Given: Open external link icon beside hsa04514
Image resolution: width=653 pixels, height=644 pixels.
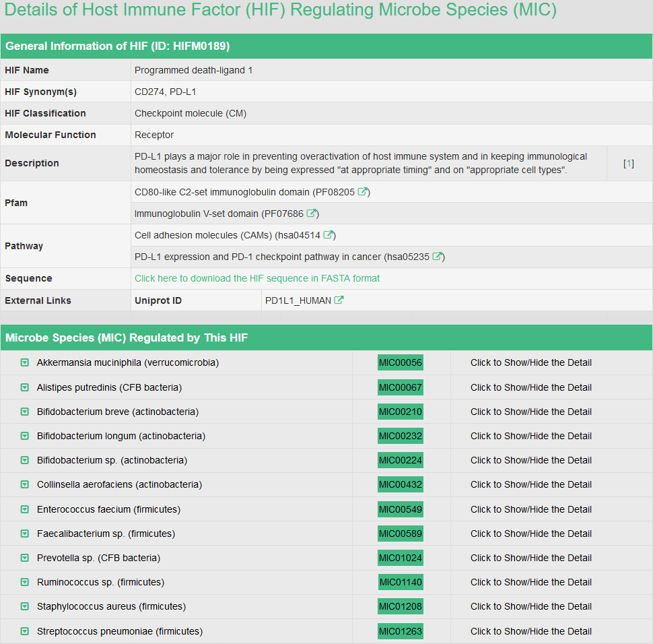Looking at the screenshot, I should 328,235.
